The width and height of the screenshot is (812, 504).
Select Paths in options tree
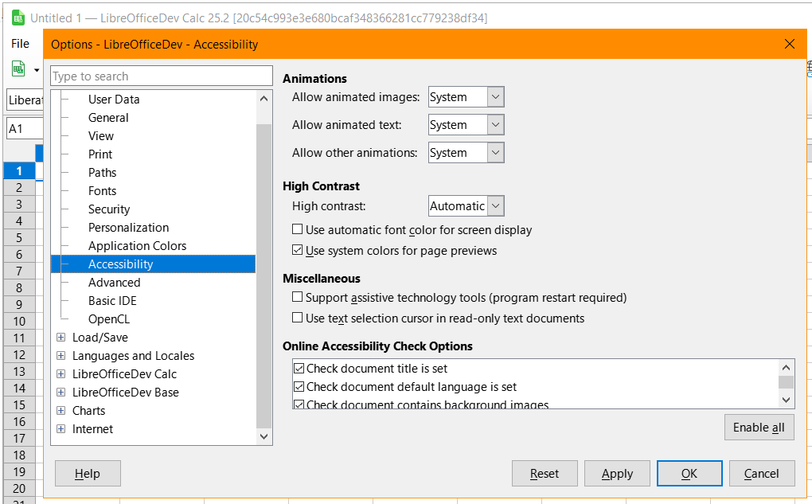[102, 173]
